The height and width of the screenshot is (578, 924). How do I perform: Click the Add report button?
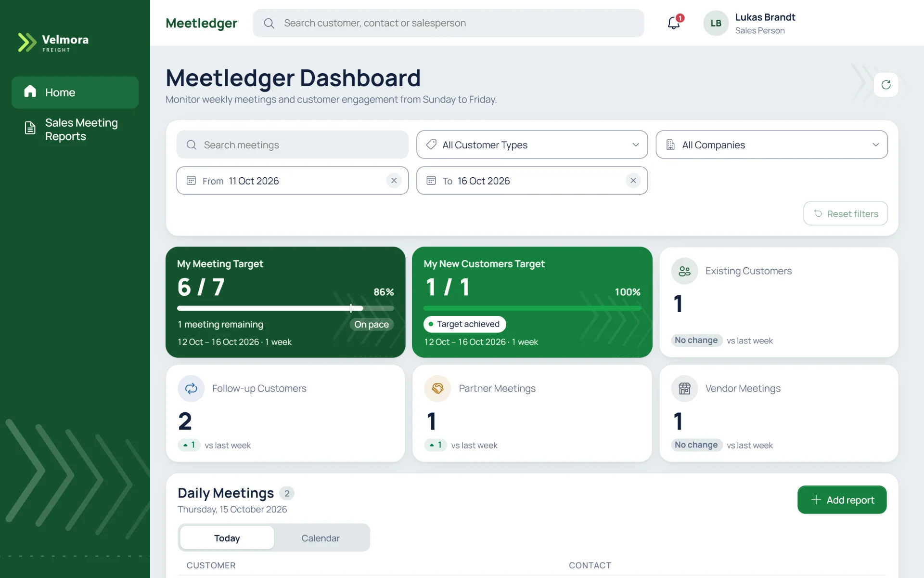842,500
